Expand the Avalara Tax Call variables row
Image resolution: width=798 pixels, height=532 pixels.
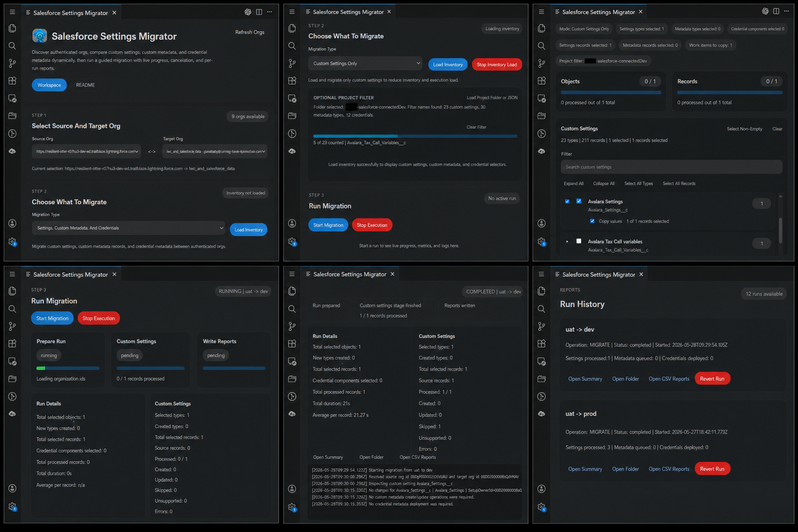[x=567, y=241]
